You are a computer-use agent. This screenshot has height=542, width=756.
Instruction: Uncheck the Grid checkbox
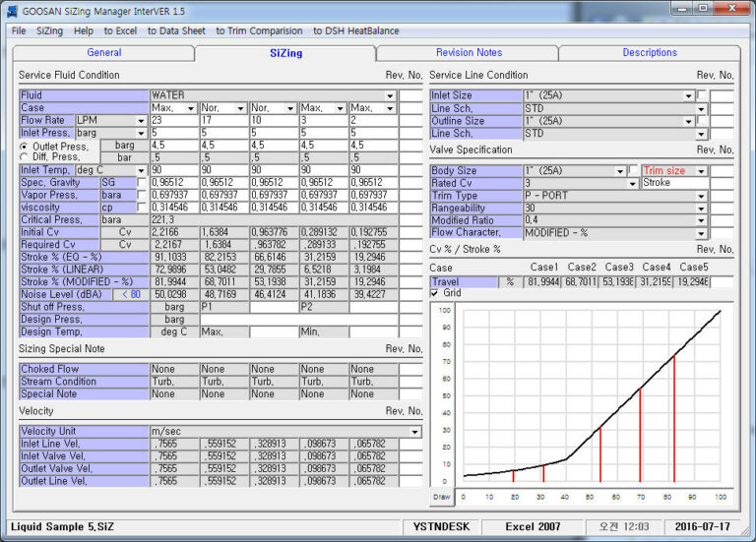pyautogui.click(x=434, y=293)
